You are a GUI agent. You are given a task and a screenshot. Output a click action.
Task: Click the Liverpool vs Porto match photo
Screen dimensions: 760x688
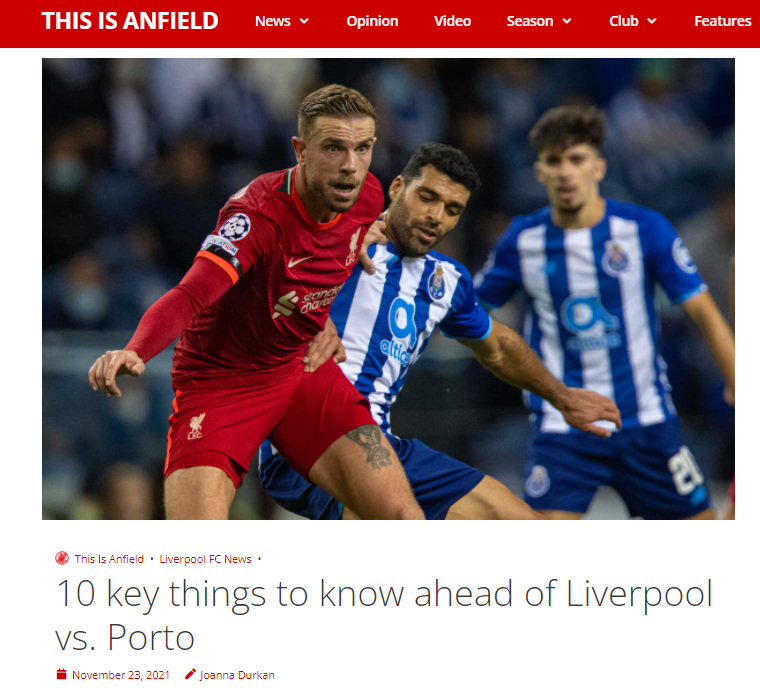(388, 289)
